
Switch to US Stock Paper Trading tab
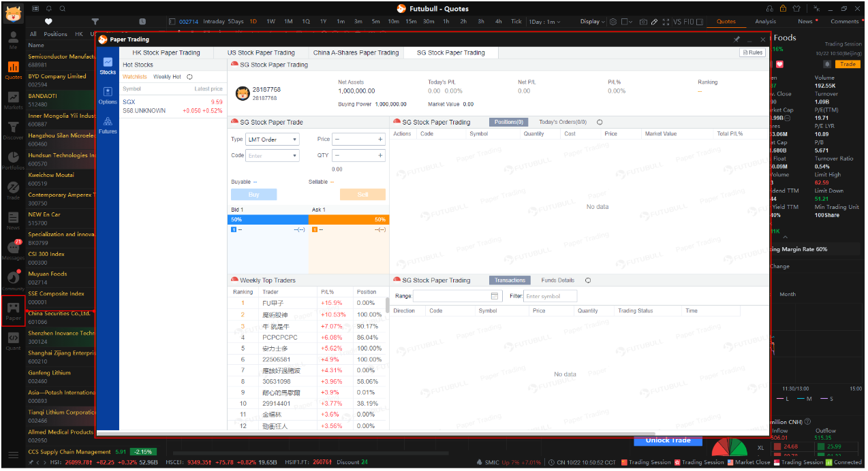click(261, 52)
